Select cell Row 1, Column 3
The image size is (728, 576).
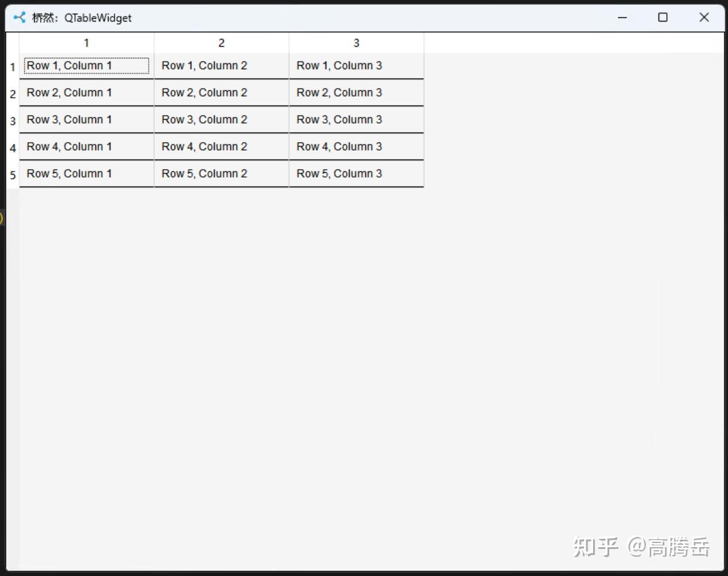356,65
